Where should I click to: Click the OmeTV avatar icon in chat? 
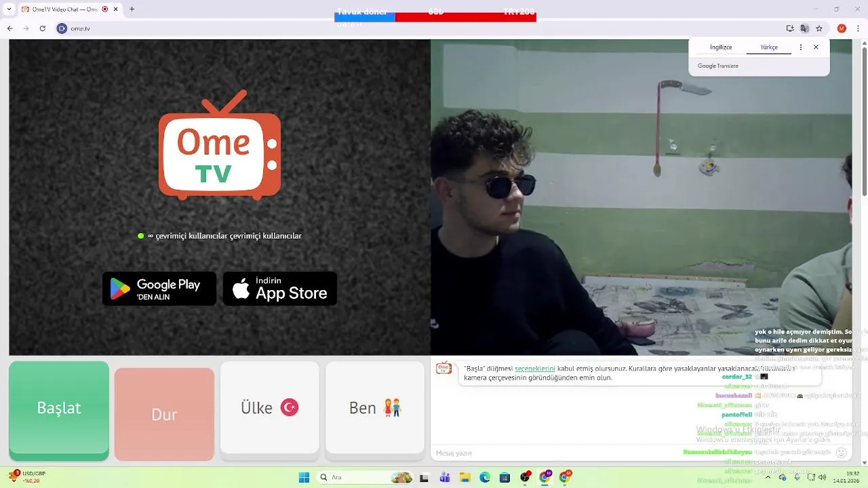point(443,368)
